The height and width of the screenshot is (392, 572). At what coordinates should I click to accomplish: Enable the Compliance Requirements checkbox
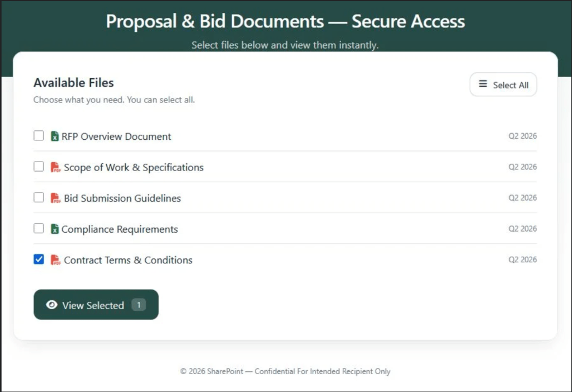(x=38, y=228)
